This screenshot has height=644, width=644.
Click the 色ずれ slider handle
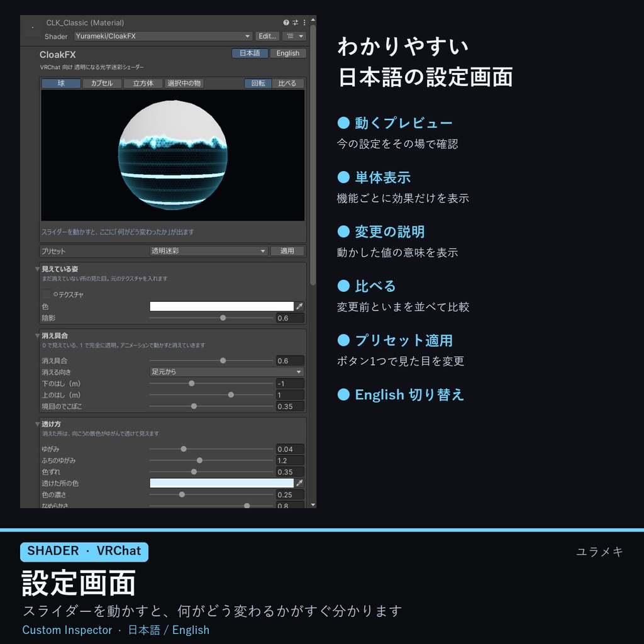[194, 472]
